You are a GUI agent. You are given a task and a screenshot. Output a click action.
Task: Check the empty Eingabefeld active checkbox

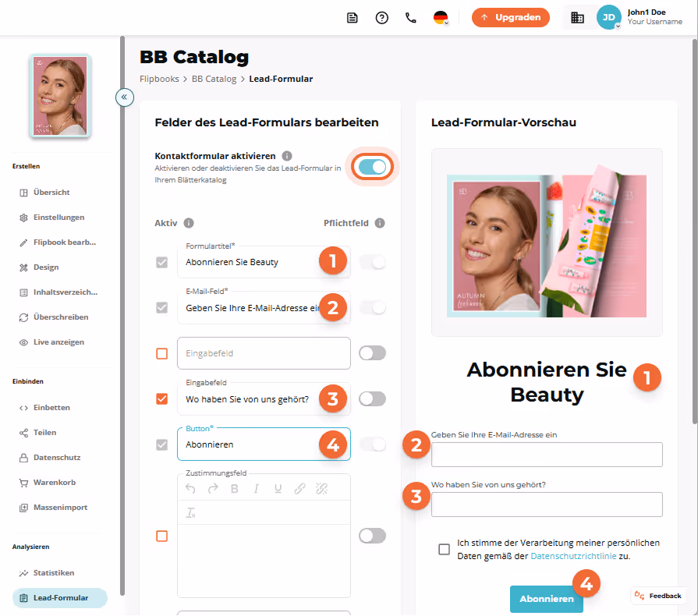click(x=162, y=353)
